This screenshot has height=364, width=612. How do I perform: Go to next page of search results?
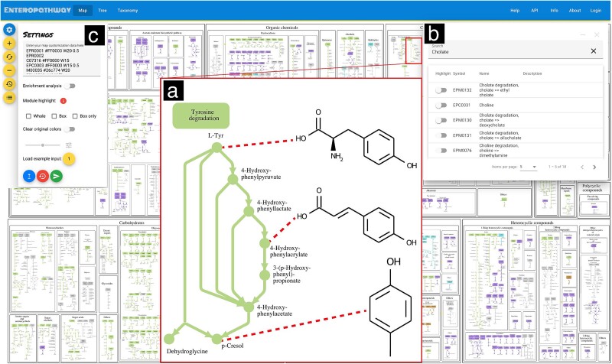click(x=594, y=167)
